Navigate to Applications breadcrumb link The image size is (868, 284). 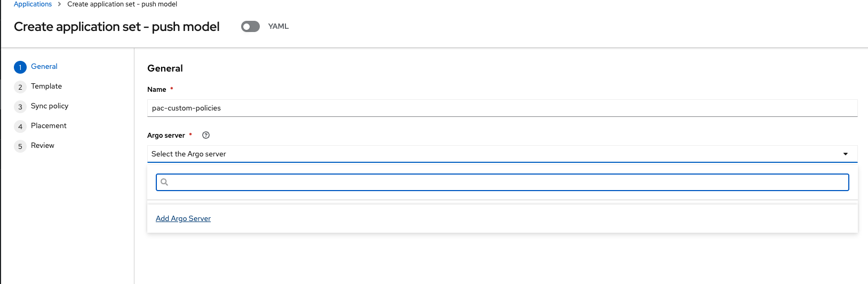click(x=33, y=4)
